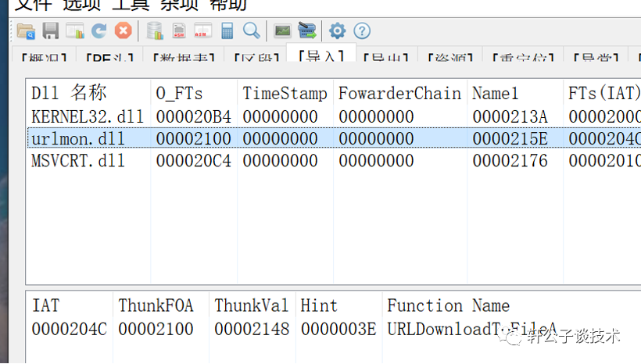Switch to the 导出 tab

point(386,55)
